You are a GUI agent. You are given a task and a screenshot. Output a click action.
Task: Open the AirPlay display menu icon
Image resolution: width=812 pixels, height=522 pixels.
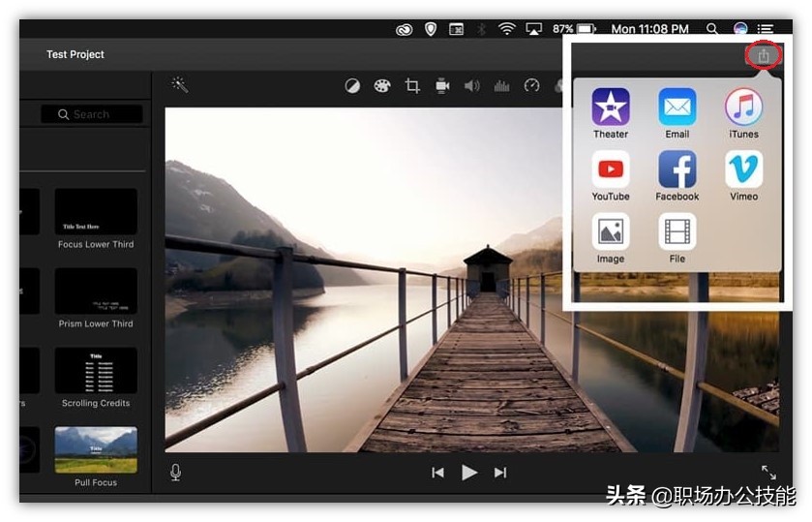(x=533, y=29)
